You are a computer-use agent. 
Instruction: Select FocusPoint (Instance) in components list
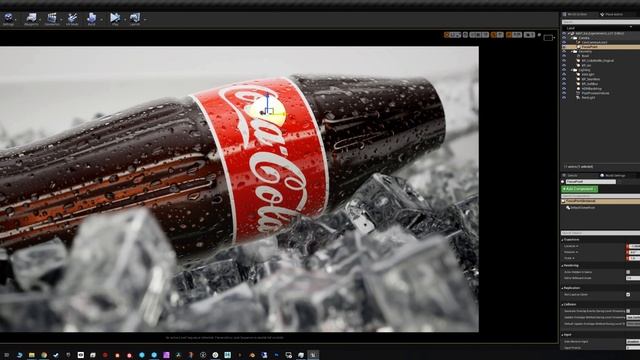click(x=601, y=201)
